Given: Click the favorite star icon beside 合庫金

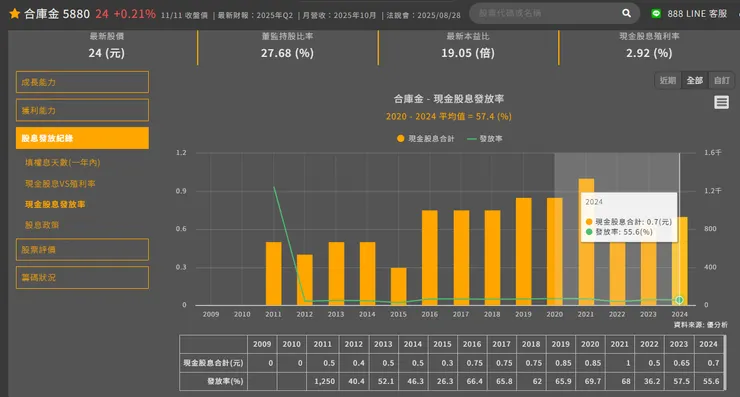Looking at the screenshot, I should click(15, 14).
